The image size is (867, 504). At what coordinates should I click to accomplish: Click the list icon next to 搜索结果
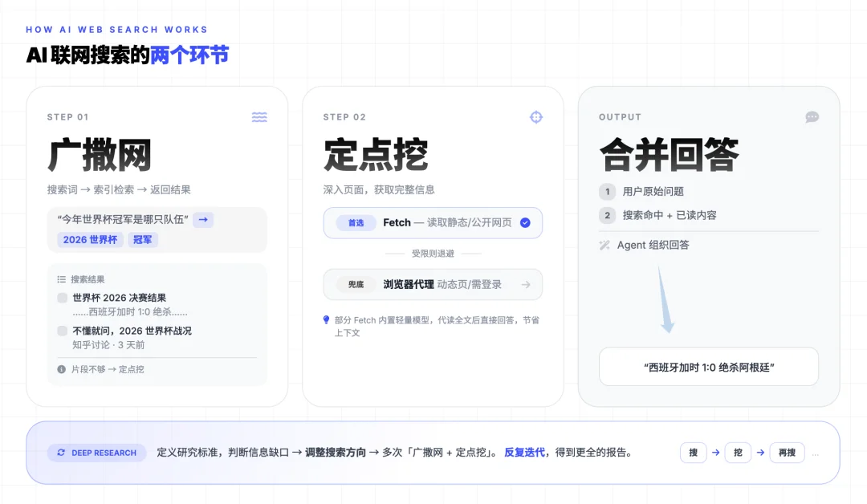(61, 279)
